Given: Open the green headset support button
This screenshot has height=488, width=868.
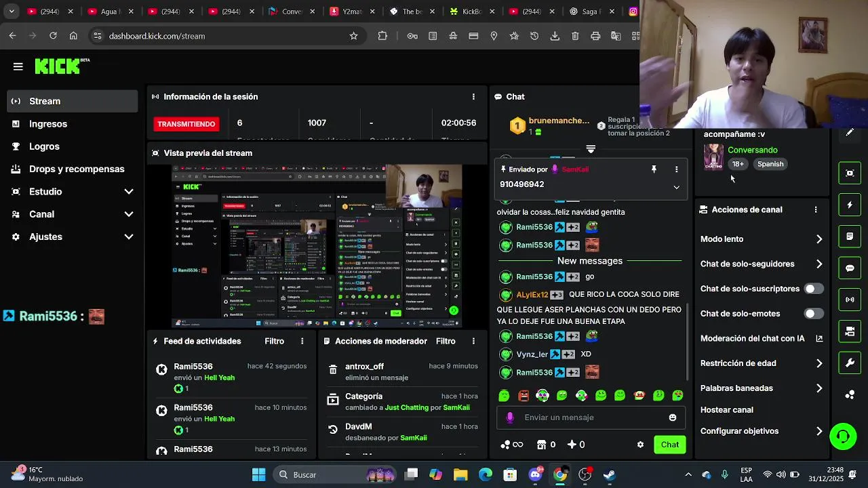Looking at the screenshot, I should [843, 436].
